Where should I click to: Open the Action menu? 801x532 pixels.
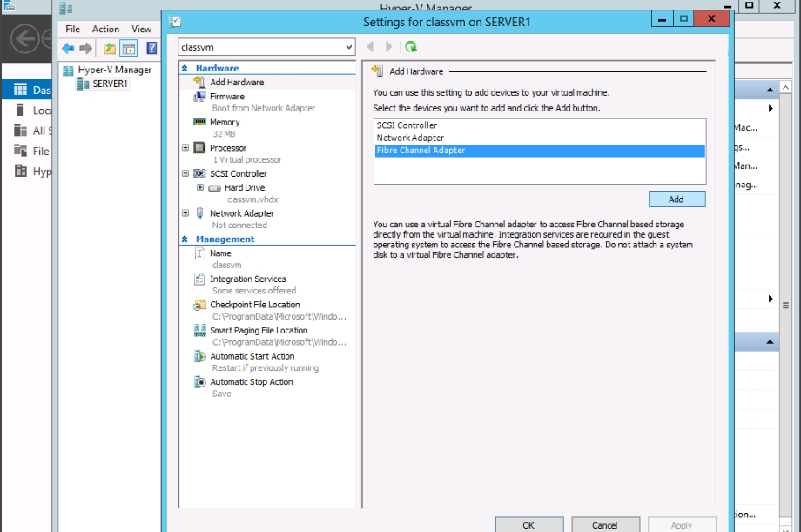106,29
